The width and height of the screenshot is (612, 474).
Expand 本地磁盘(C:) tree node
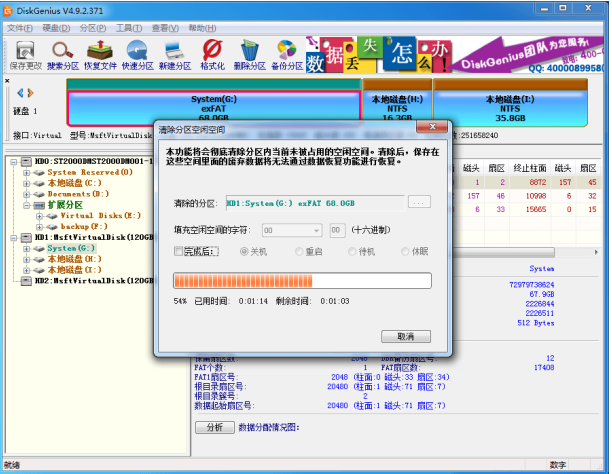pos(27,183)
